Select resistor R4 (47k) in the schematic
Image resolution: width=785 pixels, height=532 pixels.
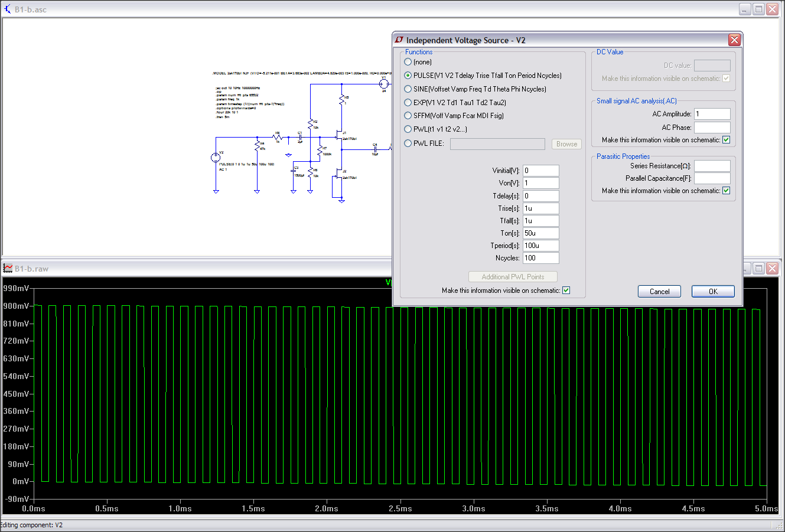[x=257, y=146]
